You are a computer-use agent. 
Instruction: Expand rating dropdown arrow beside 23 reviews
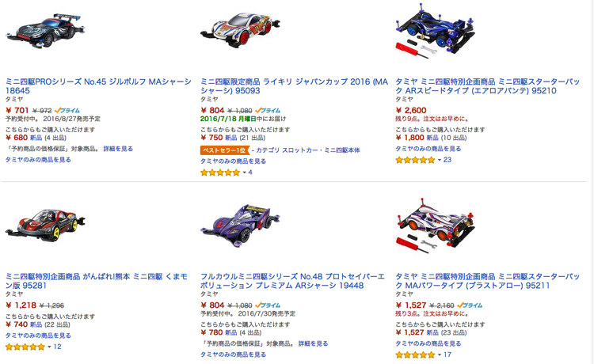[x=440, y=160]
